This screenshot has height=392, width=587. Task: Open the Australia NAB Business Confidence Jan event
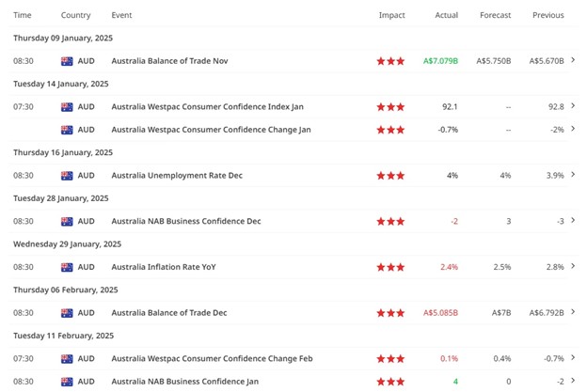tap(184, 382)
